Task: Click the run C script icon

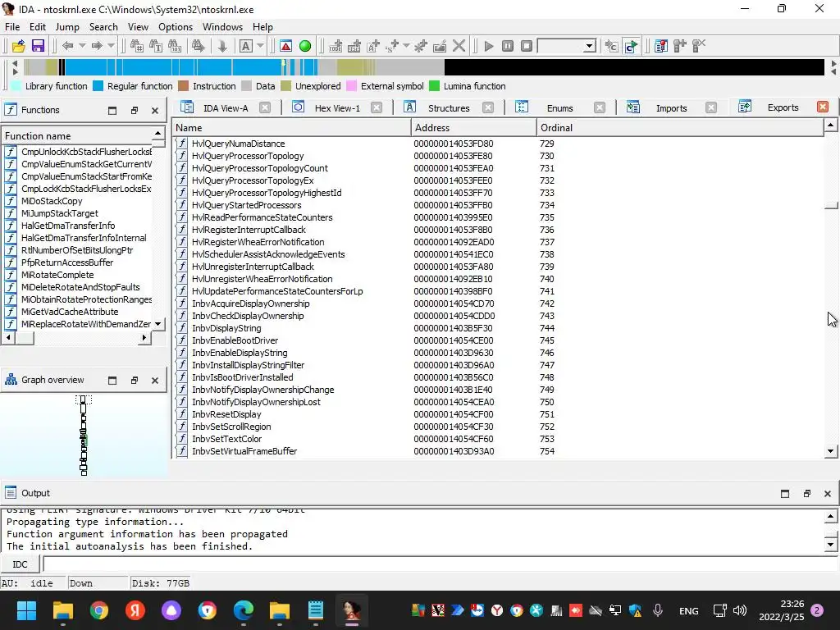Action: (631, 46)
